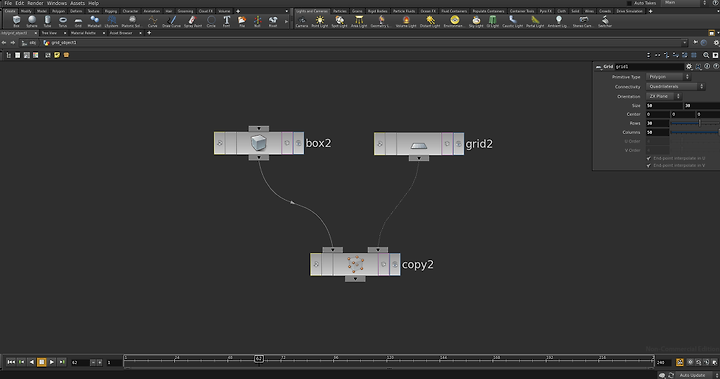Select the Torus shelf tool
Viewport: 720px width, 379px height.
[x=63, y=21]
